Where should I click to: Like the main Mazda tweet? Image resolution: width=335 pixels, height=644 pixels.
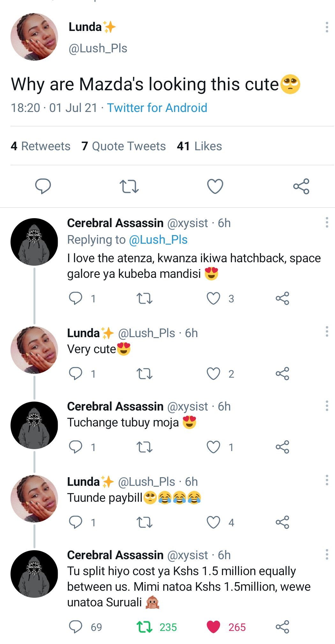pyautogui.click(x=215, y=186)
